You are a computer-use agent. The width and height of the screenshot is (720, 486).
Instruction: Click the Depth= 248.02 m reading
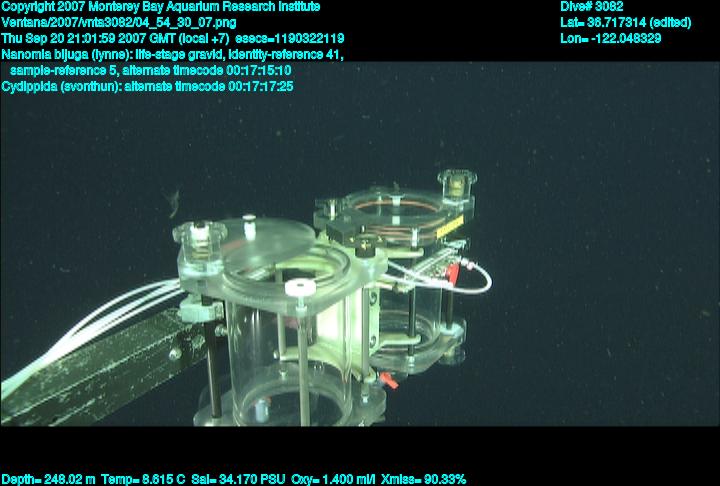[x=48, y=479]
